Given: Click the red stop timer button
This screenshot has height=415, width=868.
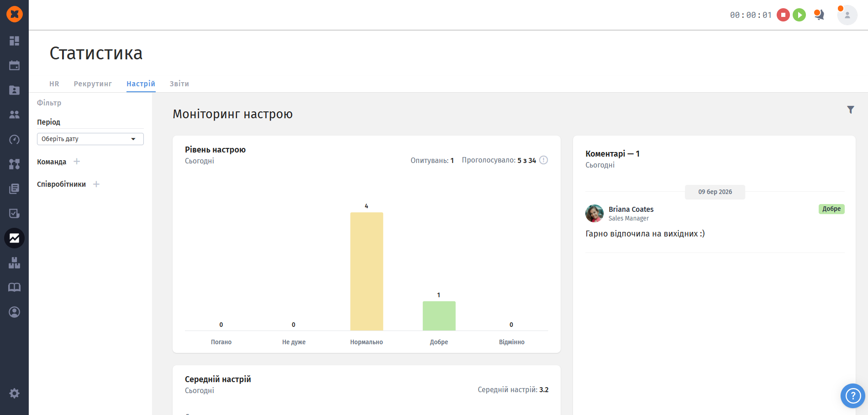Looking at the screenshot, I should [783, 15].
